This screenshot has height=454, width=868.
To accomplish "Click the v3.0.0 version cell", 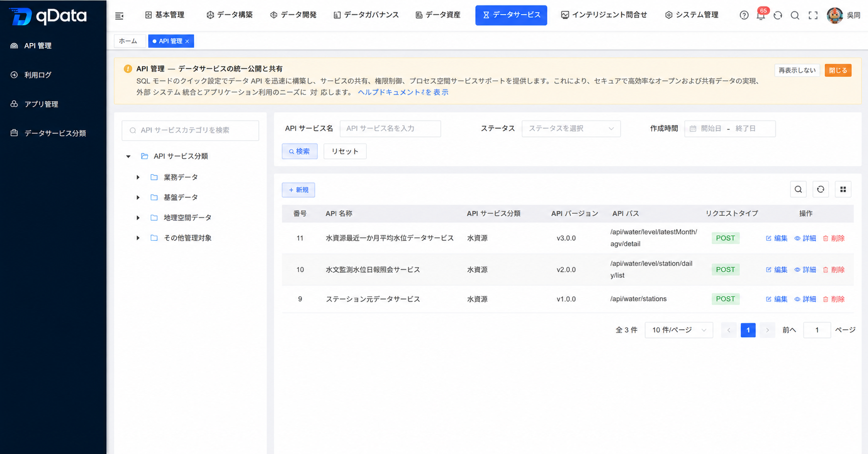I will (566, 238).
